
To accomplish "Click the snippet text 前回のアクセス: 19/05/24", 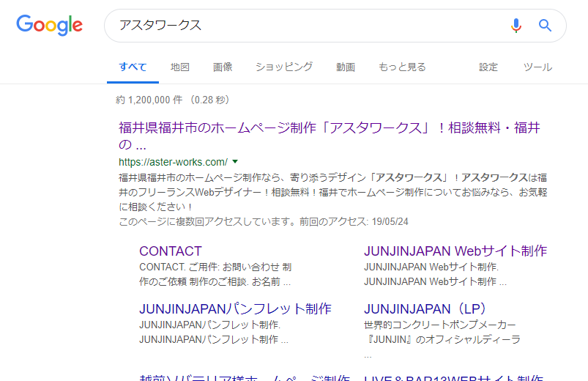I will pos(354,222).
